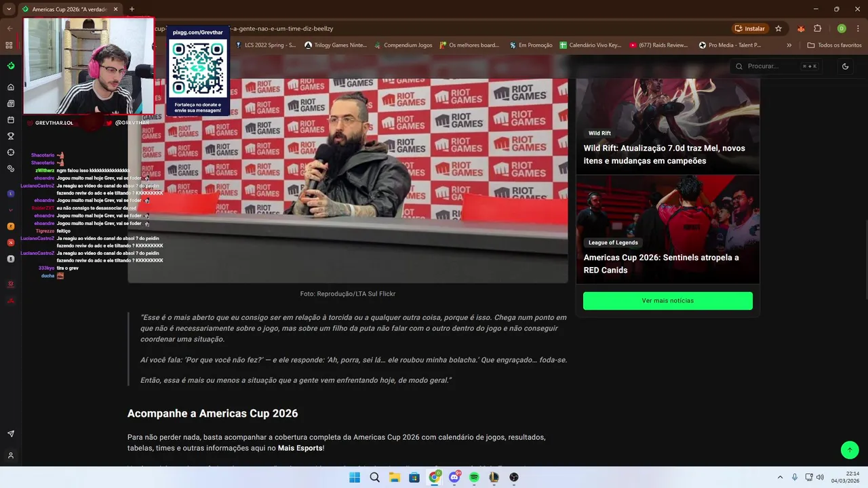Expand the red chevron in the left sidebar
868x488 pixels.
coord(11,210)
